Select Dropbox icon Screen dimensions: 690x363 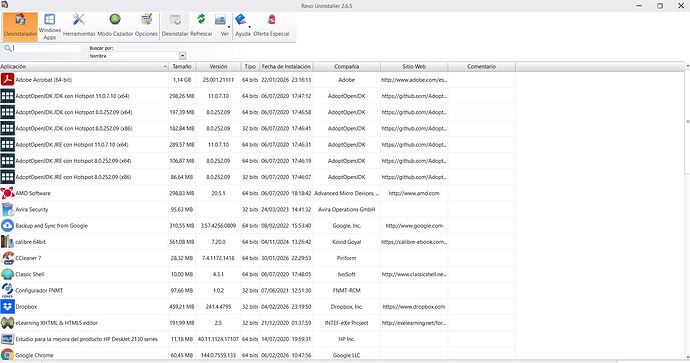point(7,307)
